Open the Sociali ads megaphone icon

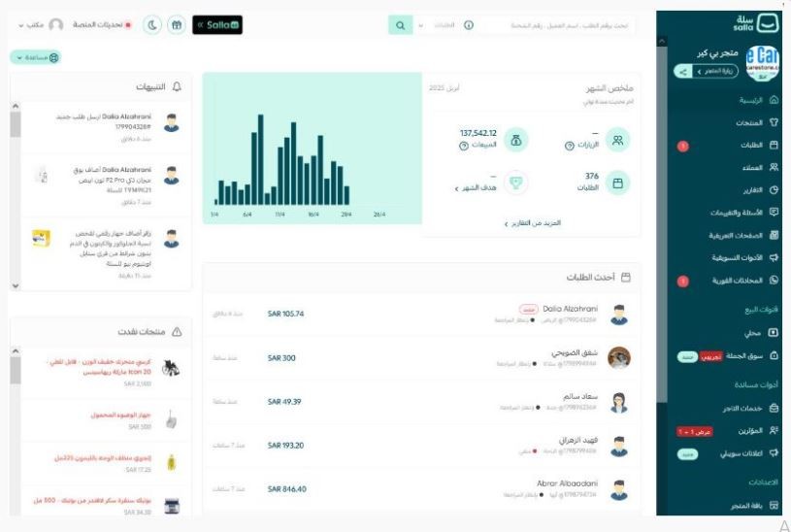coord(774,453)
